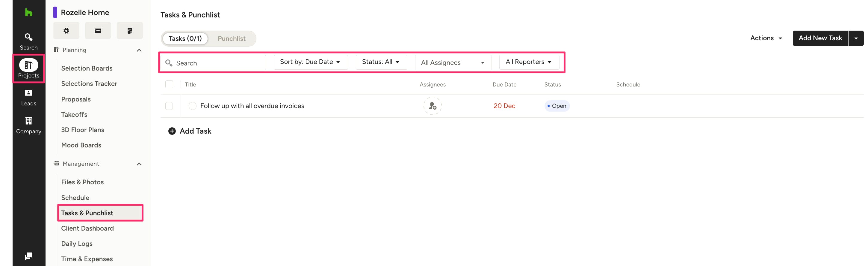
Task: Collapse the Planning section
Action: [x=139, y=50]
